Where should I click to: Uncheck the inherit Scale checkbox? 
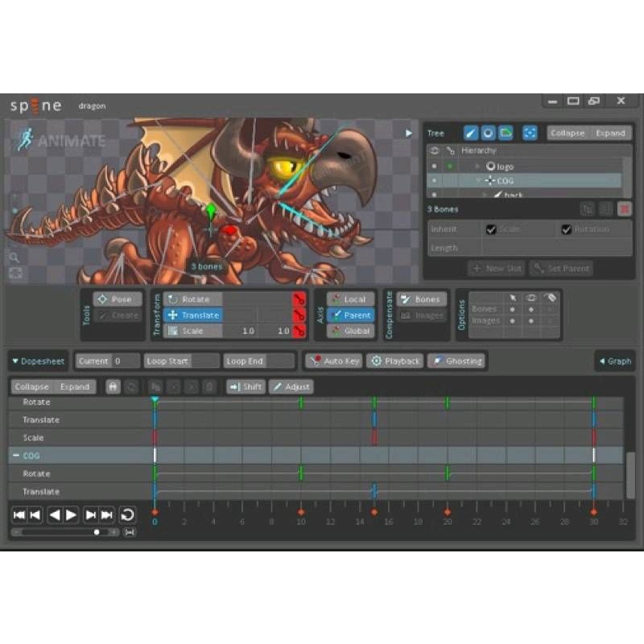(x=491, y=229)
